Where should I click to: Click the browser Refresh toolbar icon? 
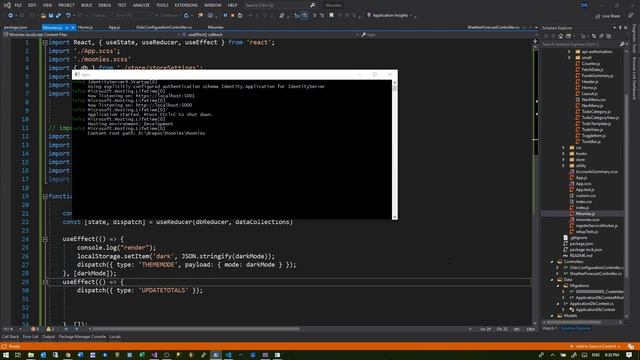pyautogui.click(x=186, y=16)
